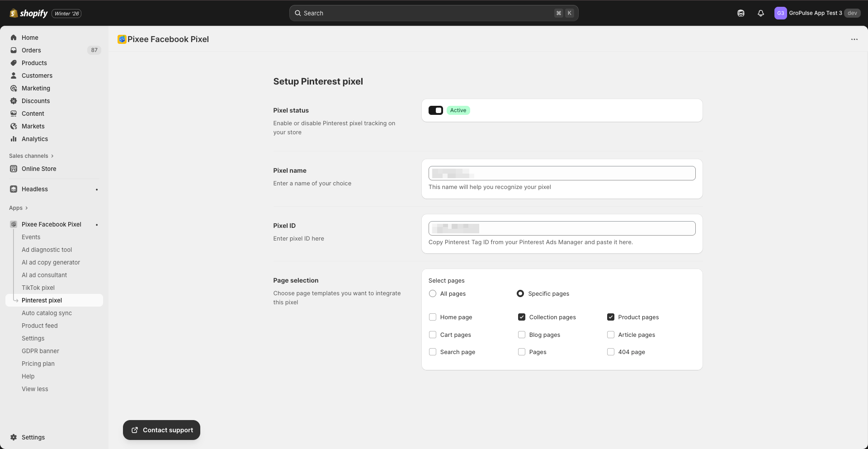Select the All pages radio button

pos(433,293)
